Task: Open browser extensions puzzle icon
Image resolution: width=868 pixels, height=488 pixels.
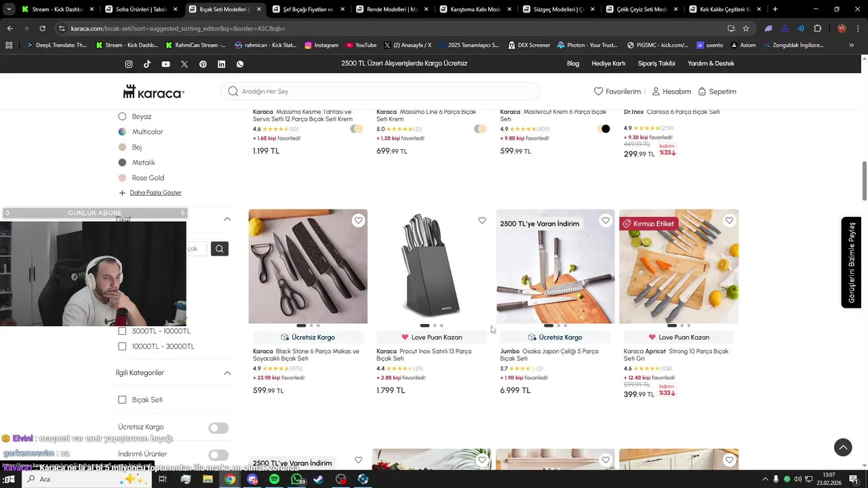Action: point(818,28)
